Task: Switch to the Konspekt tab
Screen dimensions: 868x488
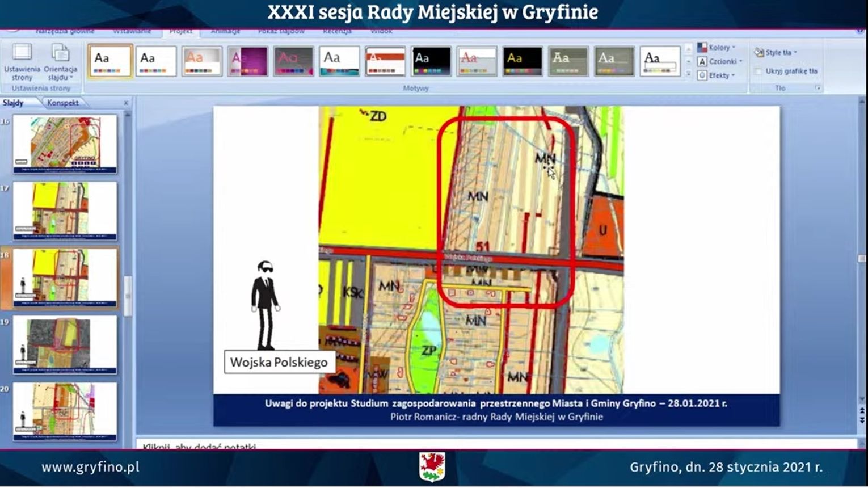Action: 63,103
